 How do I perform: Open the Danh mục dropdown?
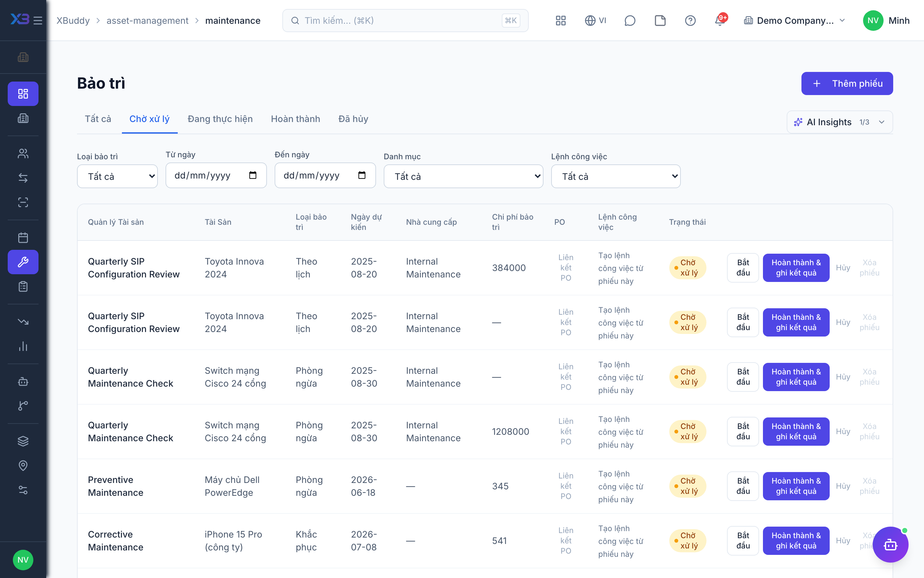463,176
